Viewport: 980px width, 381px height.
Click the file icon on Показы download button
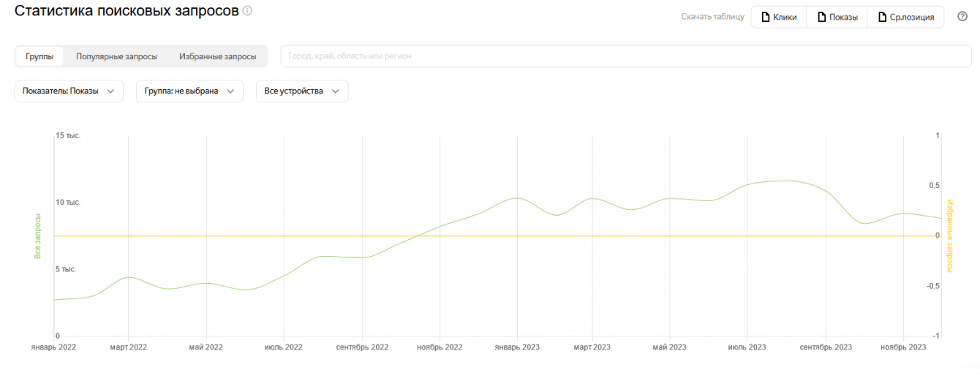[x=822, y=18]
